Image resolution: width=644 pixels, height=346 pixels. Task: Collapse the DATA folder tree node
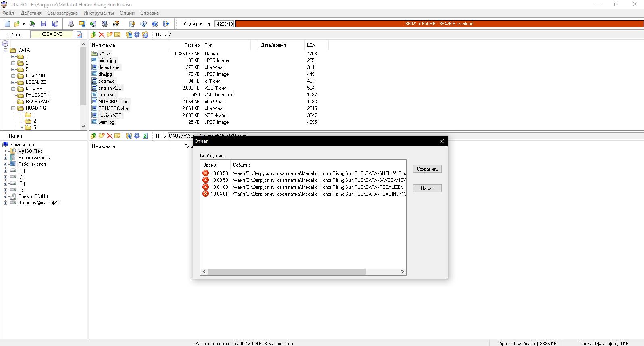(6, 50)
